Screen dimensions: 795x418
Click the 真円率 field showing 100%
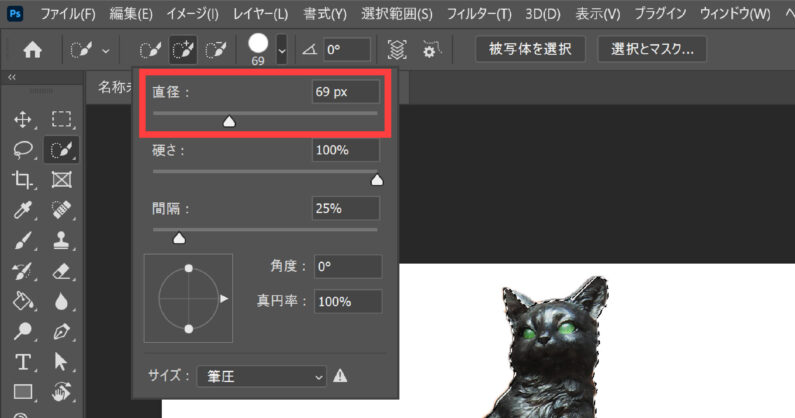348,301
